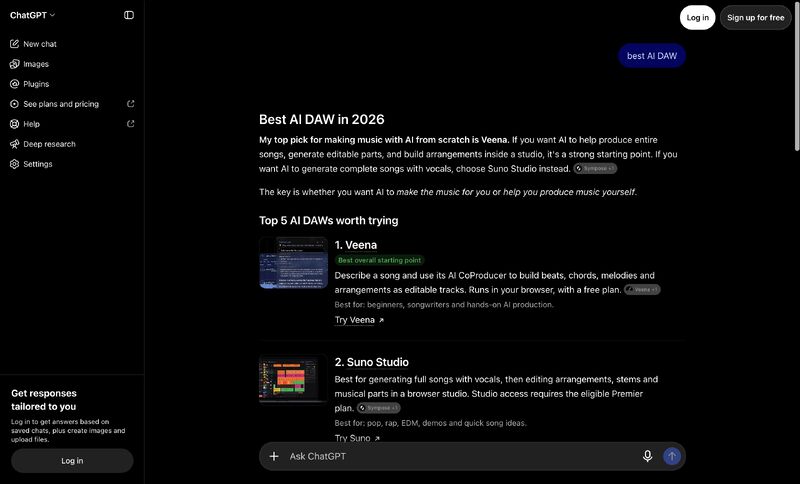Click the '2. Suno Studio' heading link

click(371, 362)
